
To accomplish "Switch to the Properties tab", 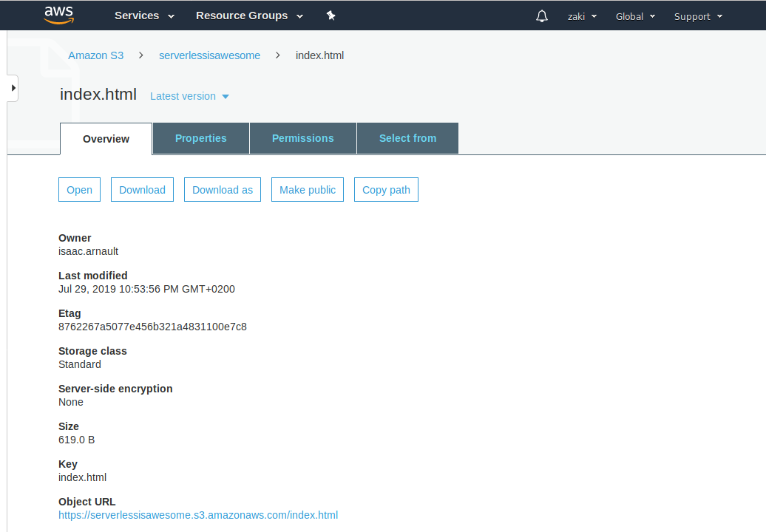I will [200, 137].
